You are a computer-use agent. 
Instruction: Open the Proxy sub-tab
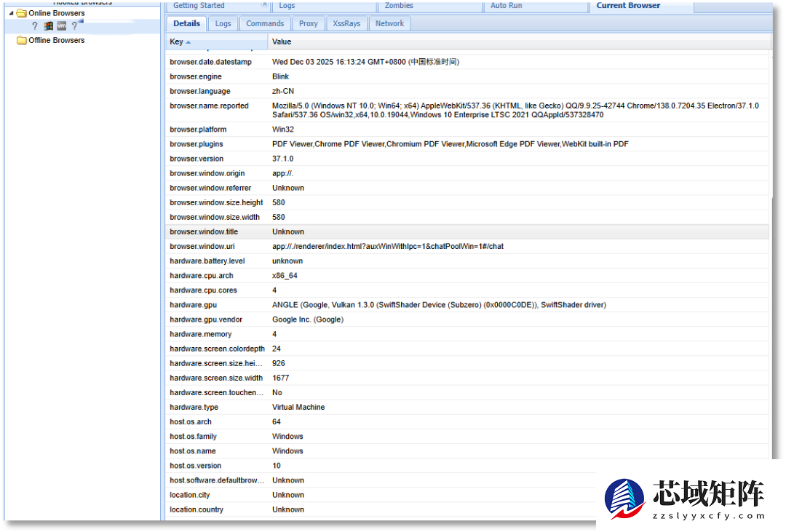click(x=309, y=23)
